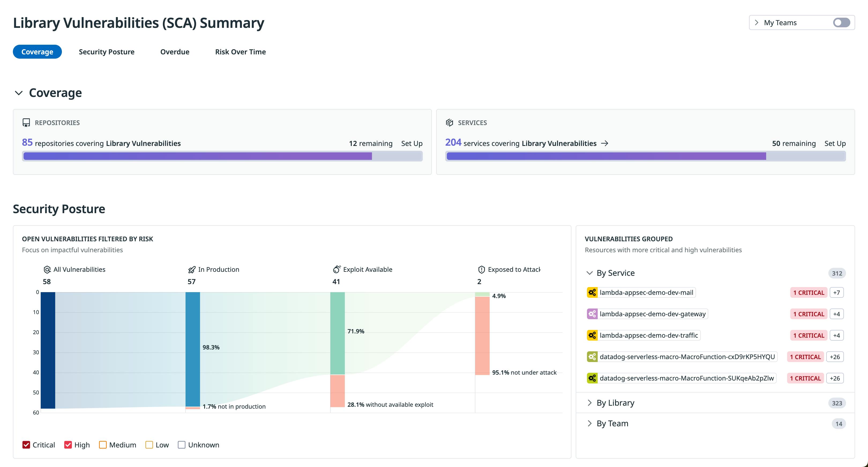Click the Repositories panel icon
The width and height of the screenshot is (868, 467).
point(26,123)
